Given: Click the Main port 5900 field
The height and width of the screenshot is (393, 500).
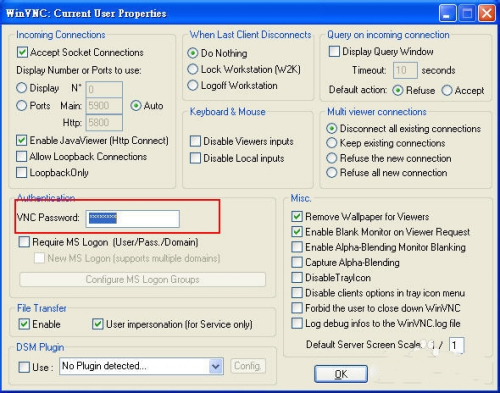Looking at the screenshot, I should point(104,106).
